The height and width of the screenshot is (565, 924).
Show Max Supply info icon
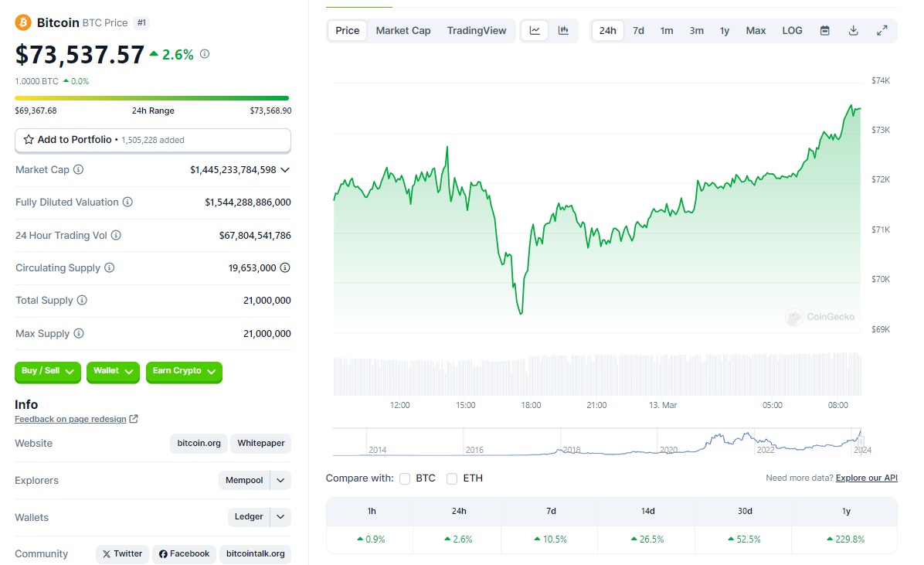(x=78, y=333)
